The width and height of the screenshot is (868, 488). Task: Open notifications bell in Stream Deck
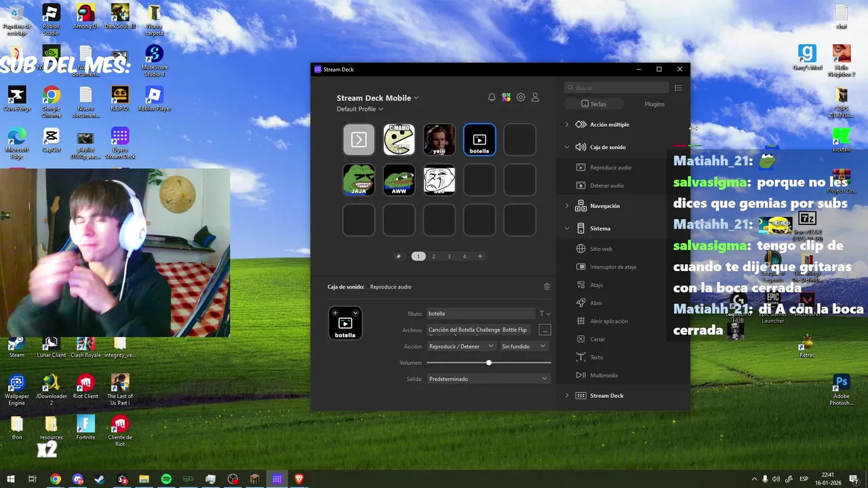pos(492,98)
